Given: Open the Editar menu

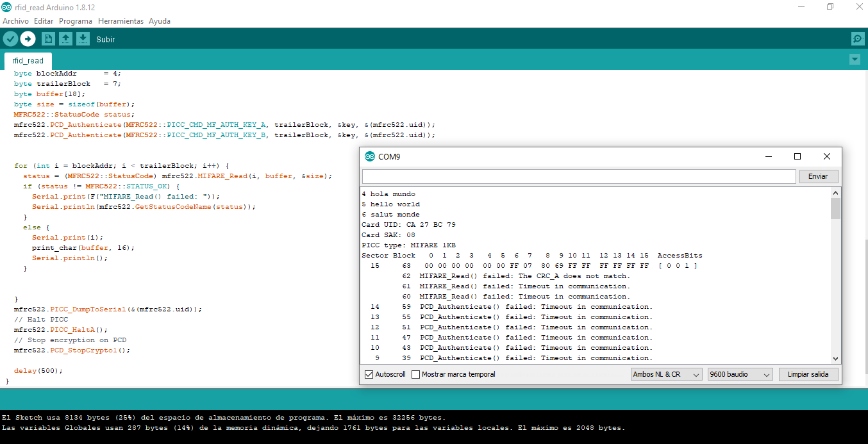Looking at the screenshot, I should [44, 21].
